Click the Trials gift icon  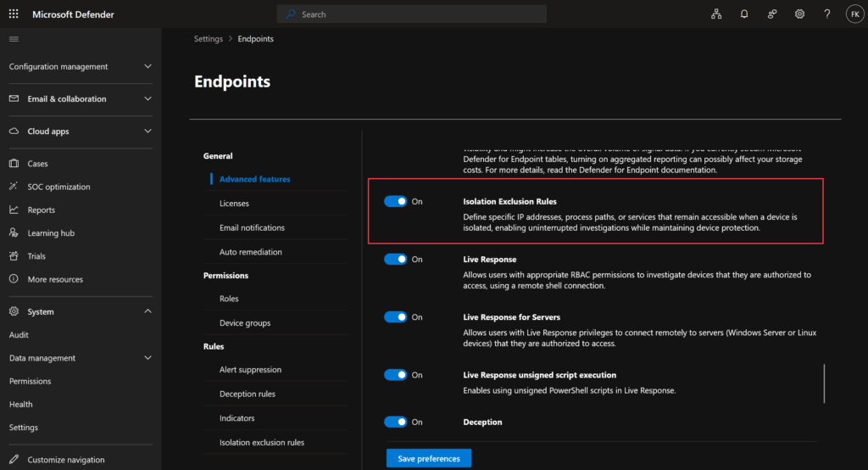[14, 256]
